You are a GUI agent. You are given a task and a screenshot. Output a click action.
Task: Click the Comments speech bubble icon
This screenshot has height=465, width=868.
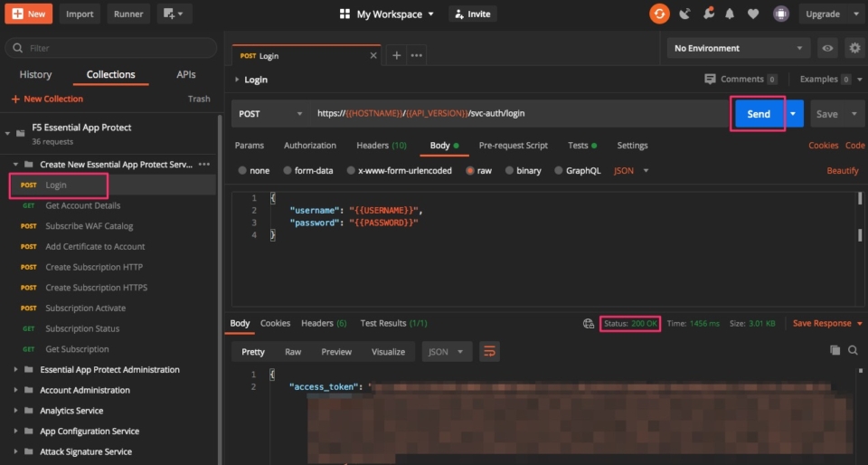710,80
